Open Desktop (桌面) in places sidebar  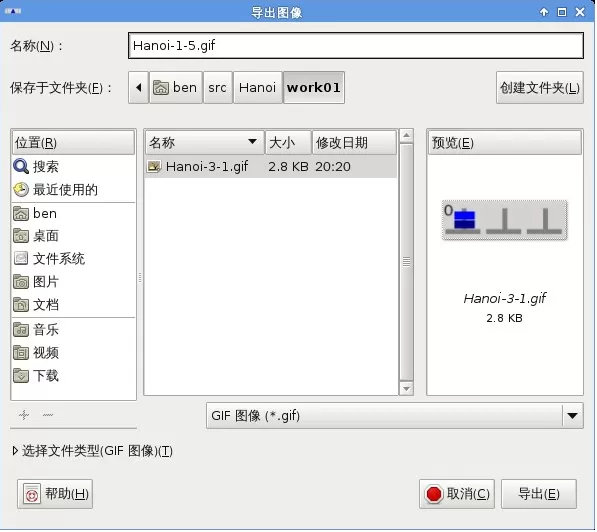coord(73,236)
